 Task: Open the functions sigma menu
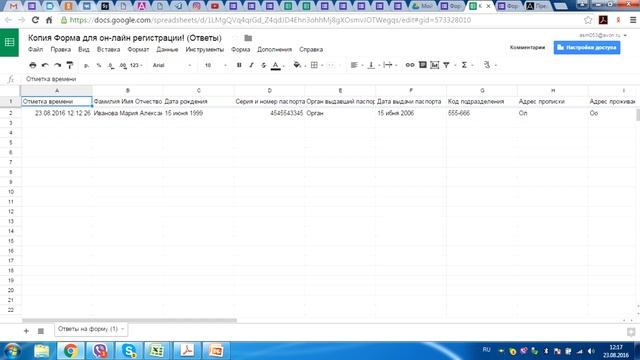coord(464,65)
